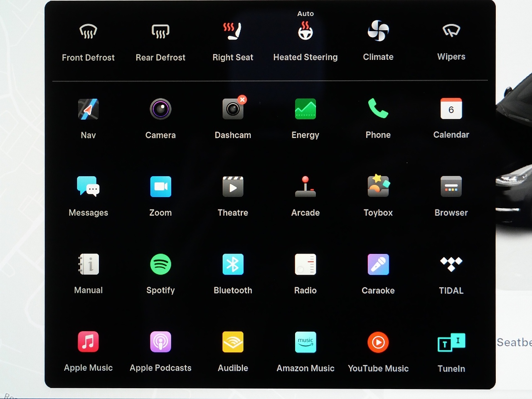This screenshot has width=532, height=399.
Task: Open the Nav app
Action: click(x=88, y=109)
